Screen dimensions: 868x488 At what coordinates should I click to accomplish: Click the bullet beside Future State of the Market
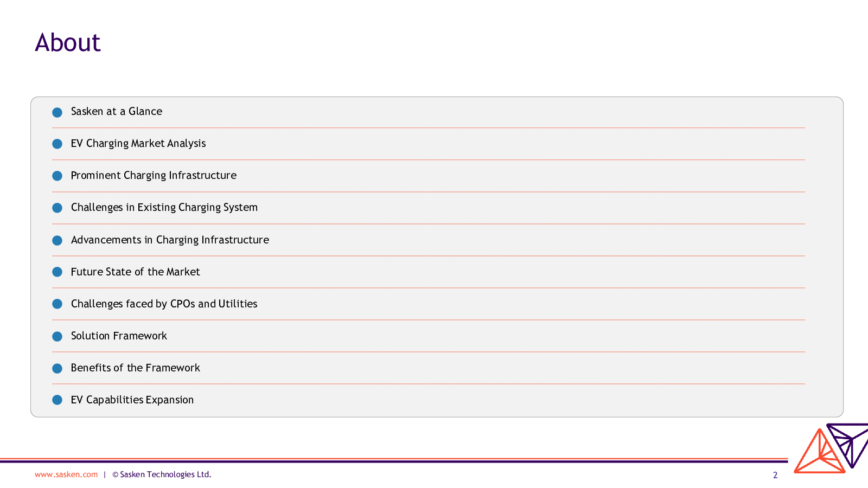57,272
